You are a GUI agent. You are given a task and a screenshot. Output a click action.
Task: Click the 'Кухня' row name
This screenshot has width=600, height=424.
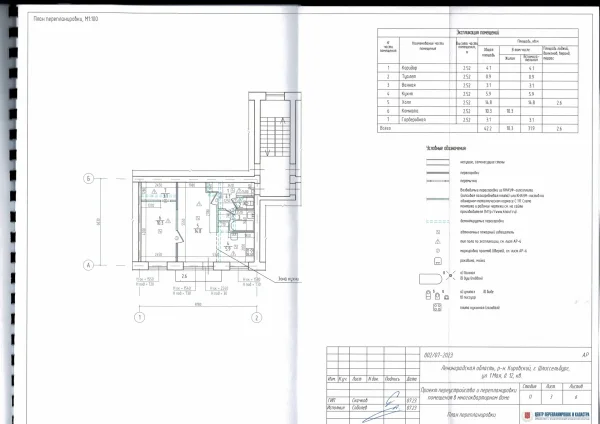tap(408, 93)
